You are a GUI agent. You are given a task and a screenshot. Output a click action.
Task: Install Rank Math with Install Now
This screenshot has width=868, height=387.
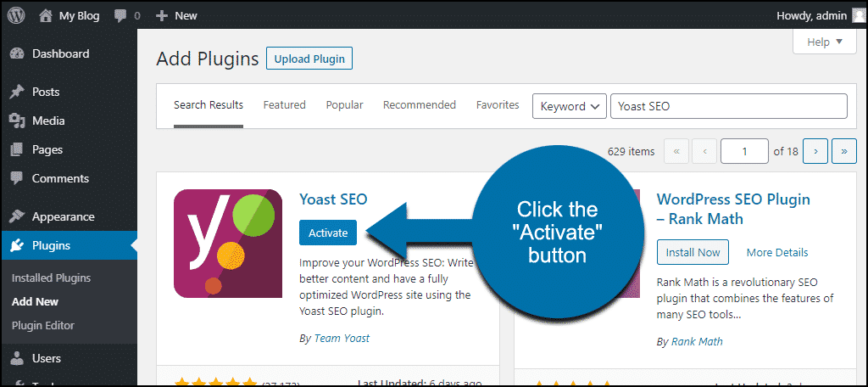pyautogui.click(x=693, y=252)
